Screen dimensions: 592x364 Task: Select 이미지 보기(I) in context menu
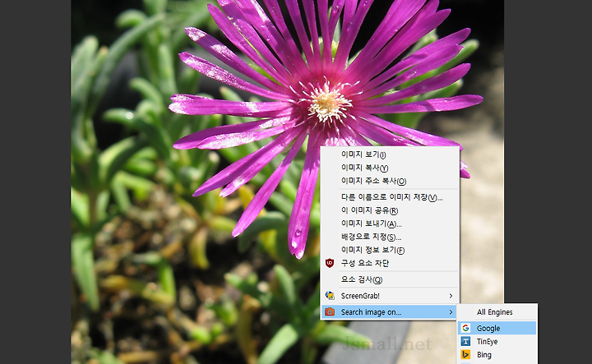pos(390,154)
